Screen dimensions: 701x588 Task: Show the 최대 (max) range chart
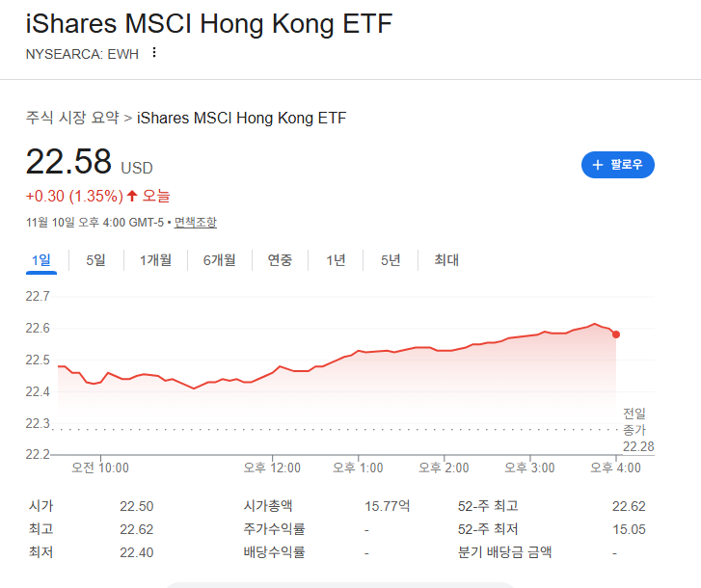(x=446, y=260)
